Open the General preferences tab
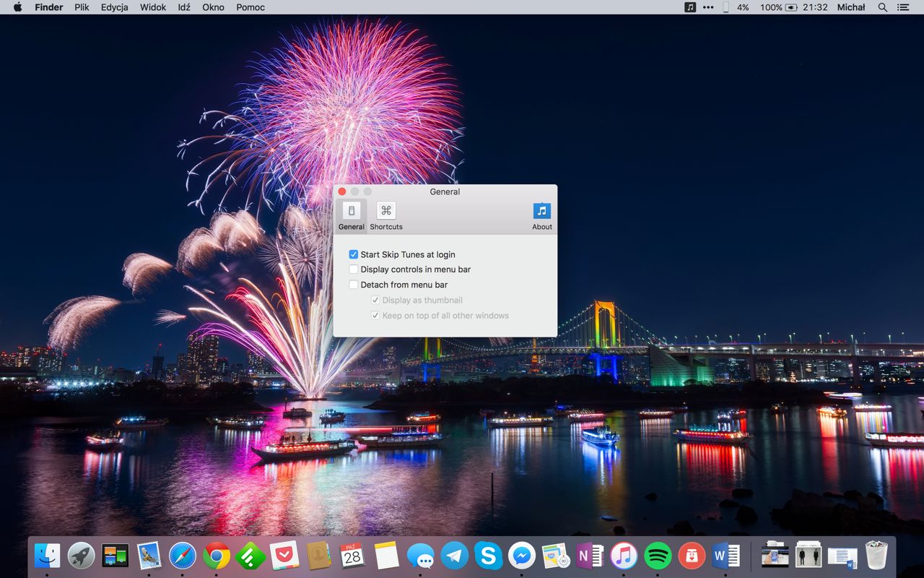Viewport: 924px width, 578px height. [x=352, y=216]
